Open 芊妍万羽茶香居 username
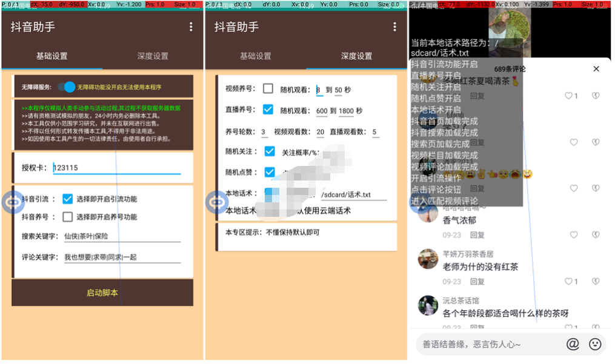The width and height of the screenshot is (615, 364). (468, 254)
